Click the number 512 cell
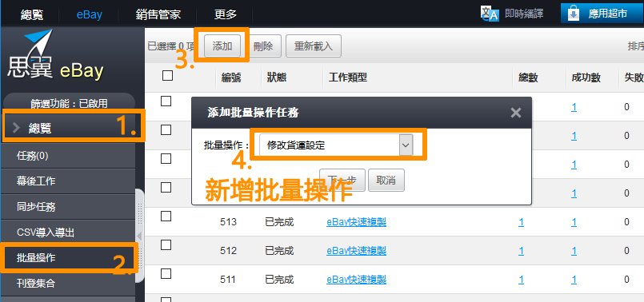644x302 pixels. [x=228, y=251]
